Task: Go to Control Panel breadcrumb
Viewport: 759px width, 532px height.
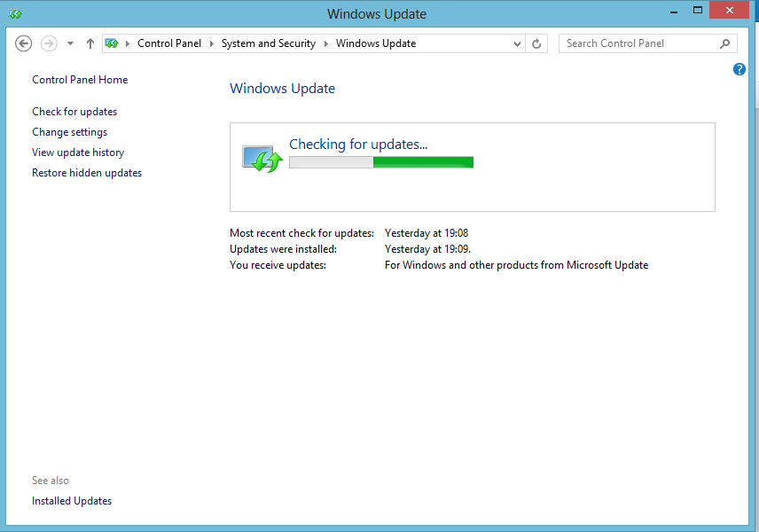Action: coord(168,43)
